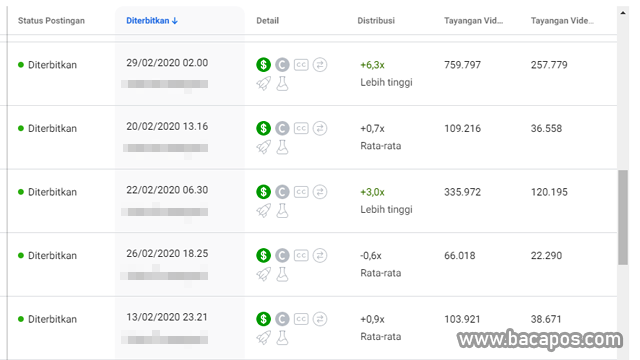This screenshot has height=360, width=640.
Task: Click test flask icon in 20/02/2020 row
Action: coord(282,147)
